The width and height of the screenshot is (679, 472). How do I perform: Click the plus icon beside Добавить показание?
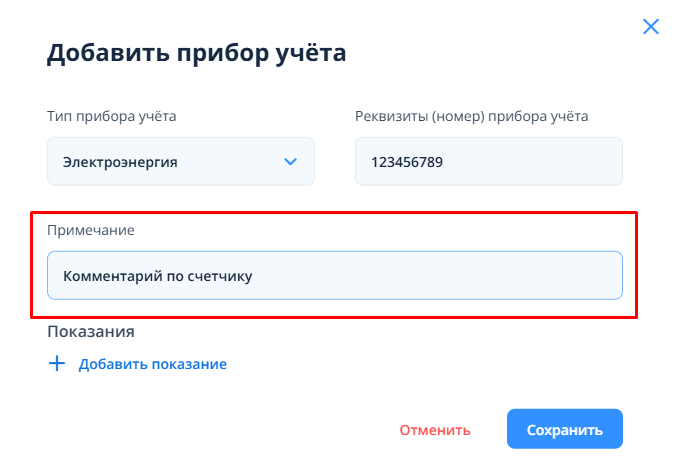pyautogui.click(x=56, y=364)
